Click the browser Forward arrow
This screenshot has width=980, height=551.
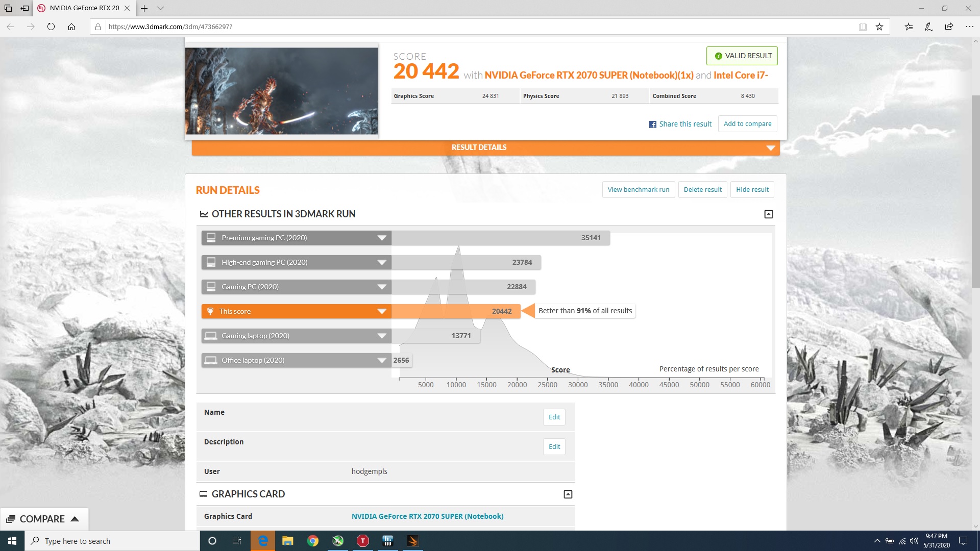coord(31,27)
